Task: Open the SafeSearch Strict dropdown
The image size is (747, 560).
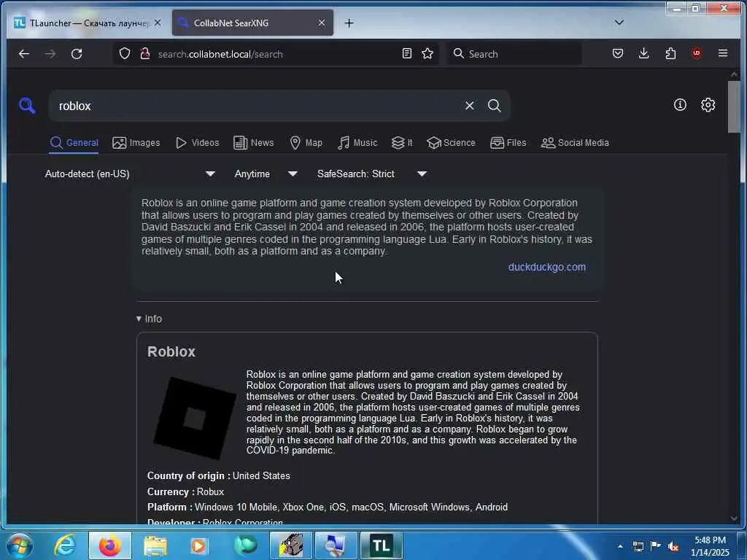Action: (371, 174)
